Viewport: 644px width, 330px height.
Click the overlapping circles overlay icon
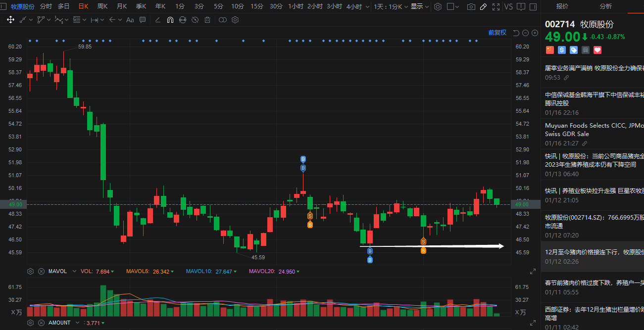coord(223,20)
